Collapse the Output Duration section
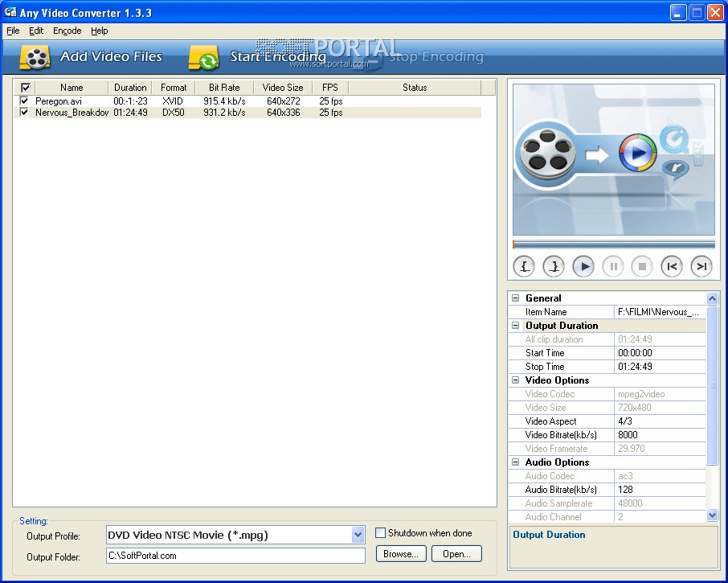This screenshot has width=728, height=583. point(515,326)
